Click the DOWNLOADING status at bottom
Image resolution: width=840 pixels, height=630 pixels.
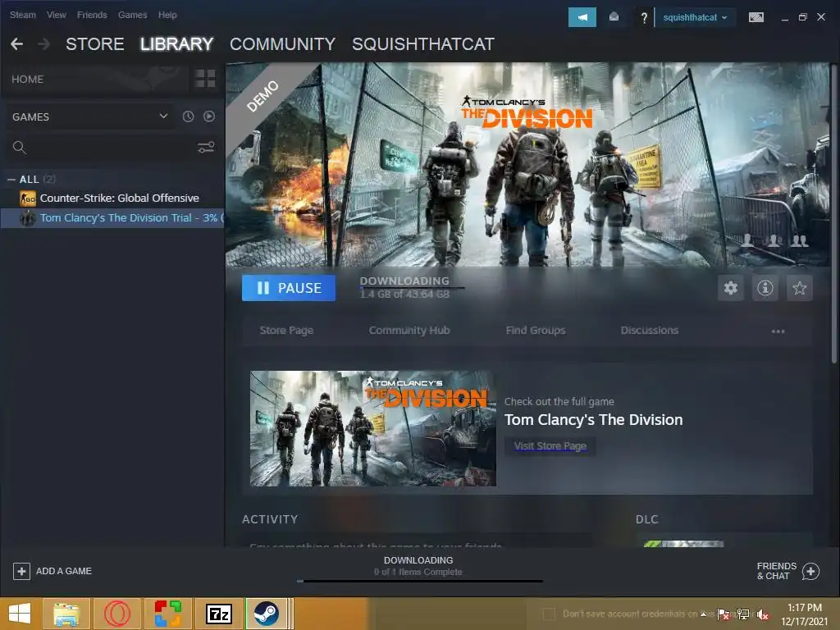[418, 560]
